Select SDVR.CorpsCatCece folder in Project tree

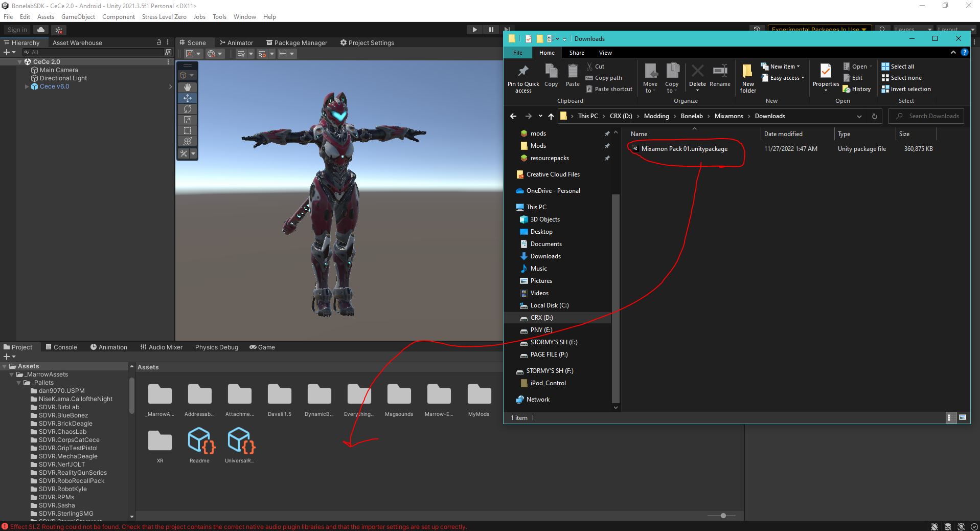[x=69, y=440]
